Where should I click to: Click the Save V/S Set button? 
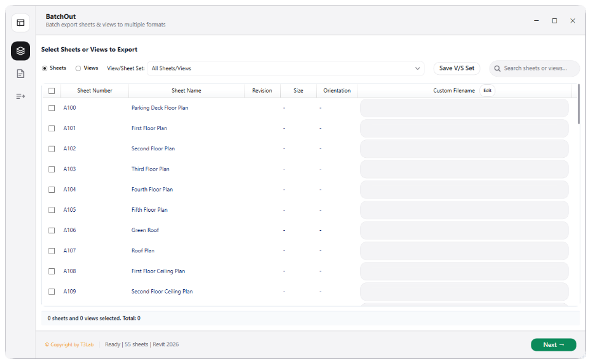click(x=456, y=68)
